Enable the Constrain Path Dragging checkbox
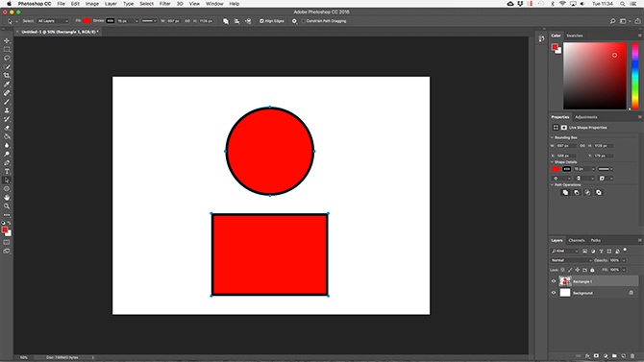Image resolution: width=644 pixels, height=362 pixels. (x=303, y=21)
